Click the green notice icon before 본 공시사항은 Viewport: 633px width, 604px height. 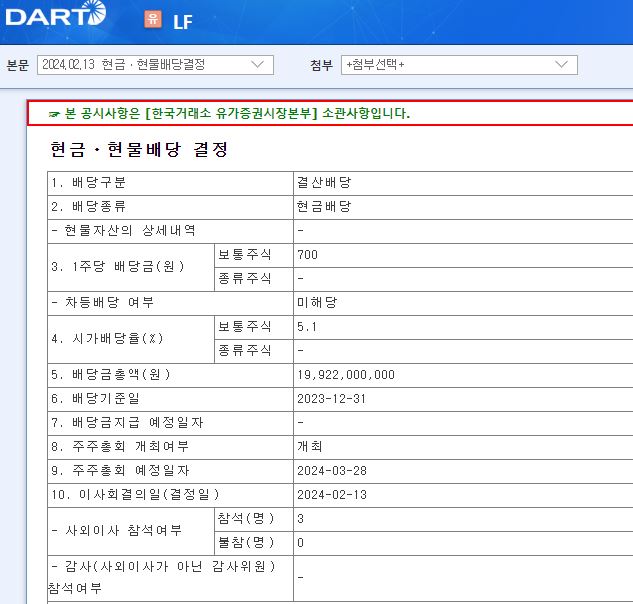pos(54,114)
